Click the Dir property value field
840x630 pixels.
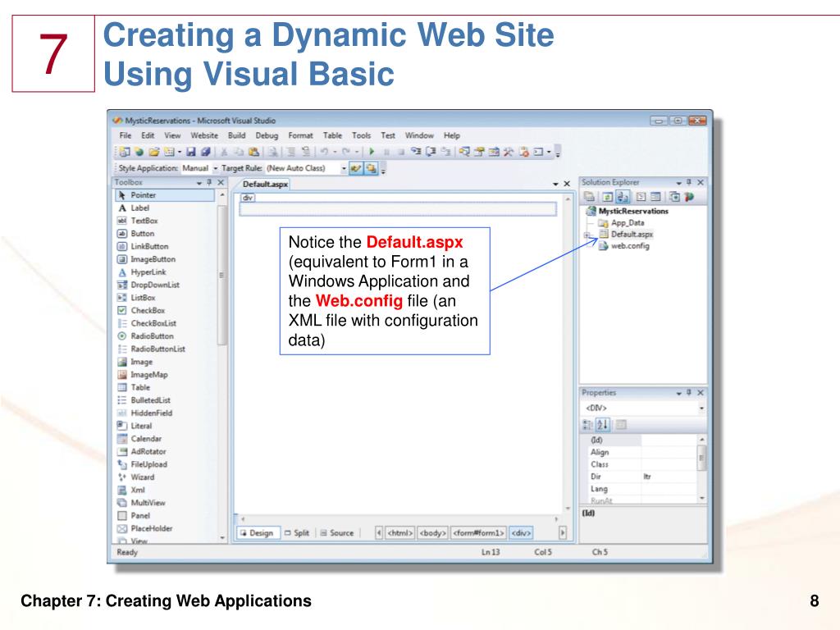[669, 477]
